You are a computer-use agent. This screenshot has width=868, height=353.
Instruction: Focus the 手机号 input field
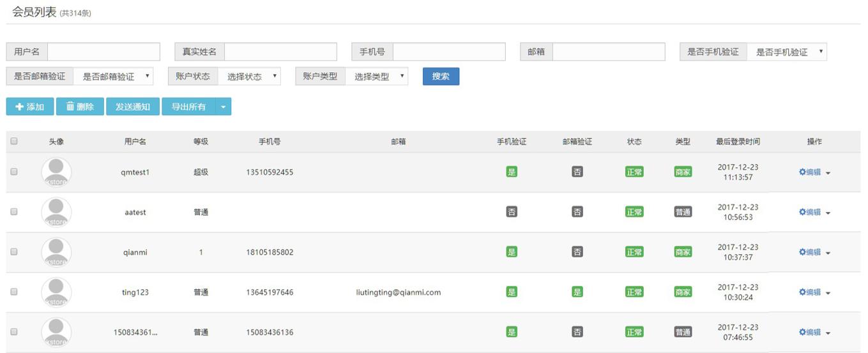pos(449,52)
